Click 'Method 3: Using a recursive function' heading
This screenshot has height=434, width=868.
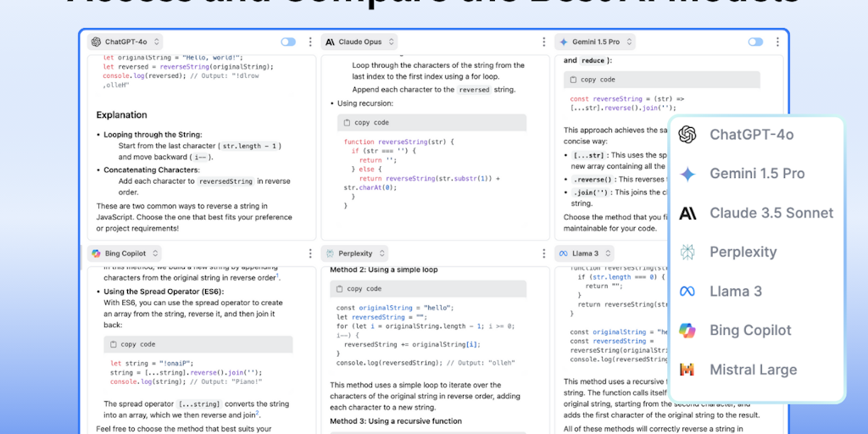[396, 421]
